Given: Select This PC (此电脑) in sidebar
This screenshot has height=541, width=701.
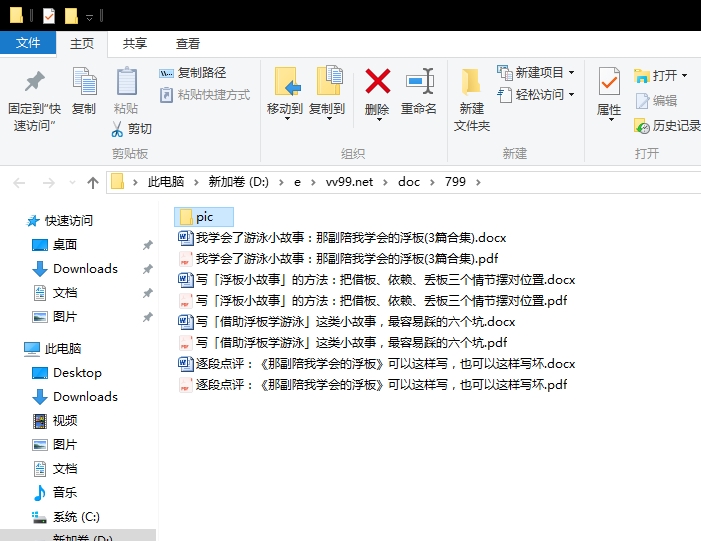Looking at the screenshot, I should point(53,348).
